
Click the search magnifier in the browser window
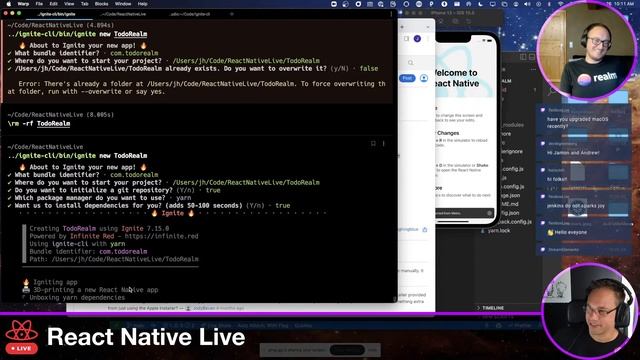[411, 62]
